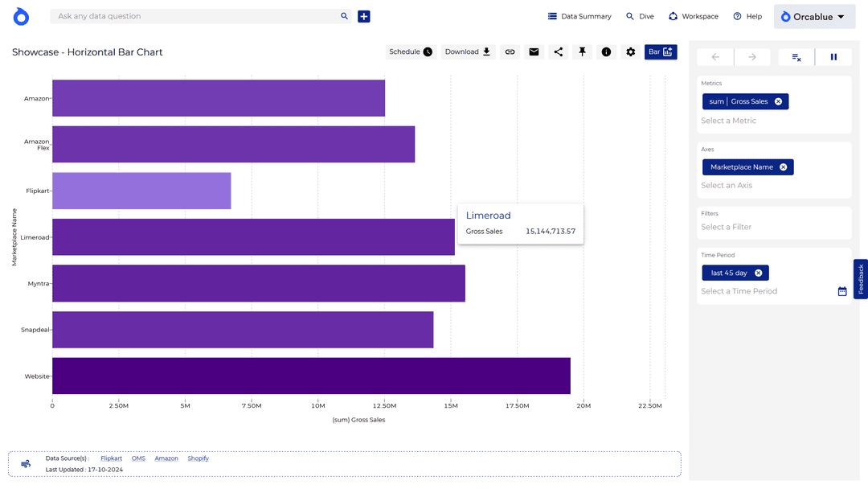
Task: Open the Orcablue account dropdown
Action: click(x=813, y=17)
